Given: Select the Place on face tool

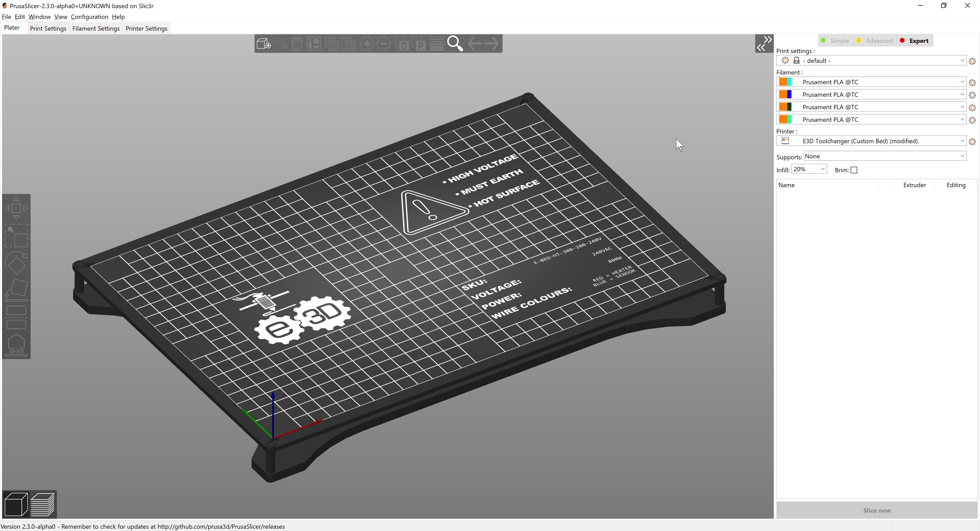Looking at the screenshot, I should (16, 290).
